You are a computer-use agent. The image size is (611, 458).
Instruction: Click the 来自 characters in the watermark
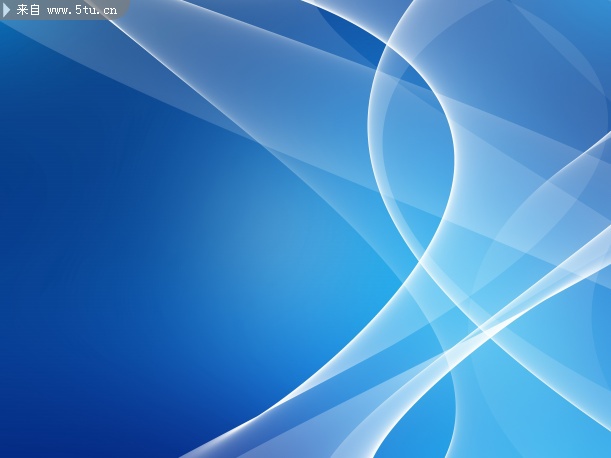29,10
